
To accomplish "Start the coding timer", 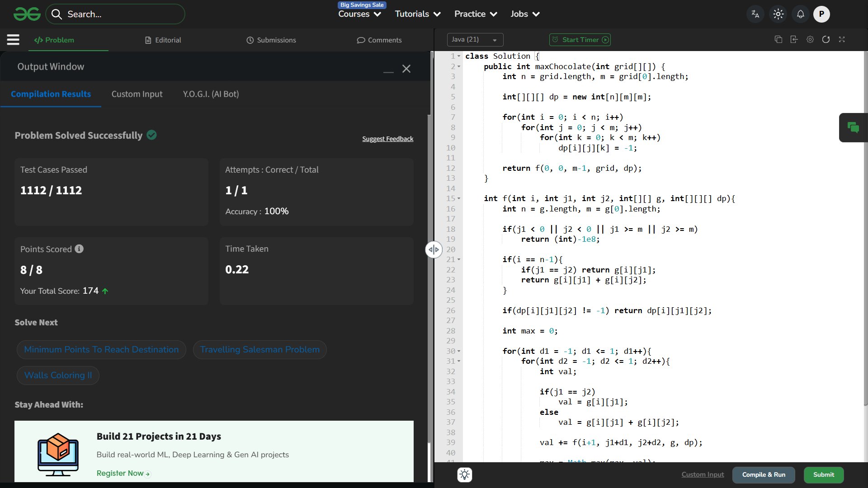I will (x=580, y=40).
